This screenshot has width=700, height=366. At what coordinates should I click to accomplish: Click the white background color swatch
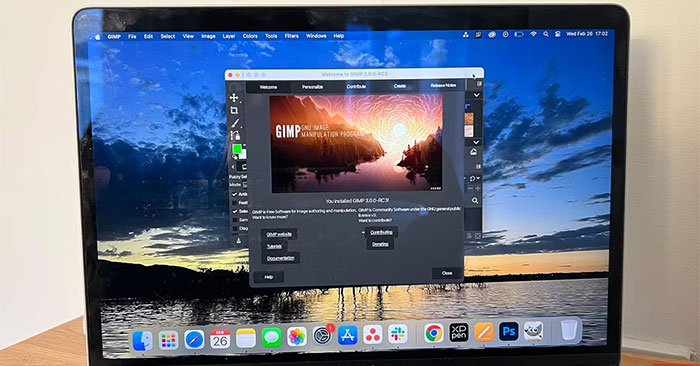[x=243, y=155]
